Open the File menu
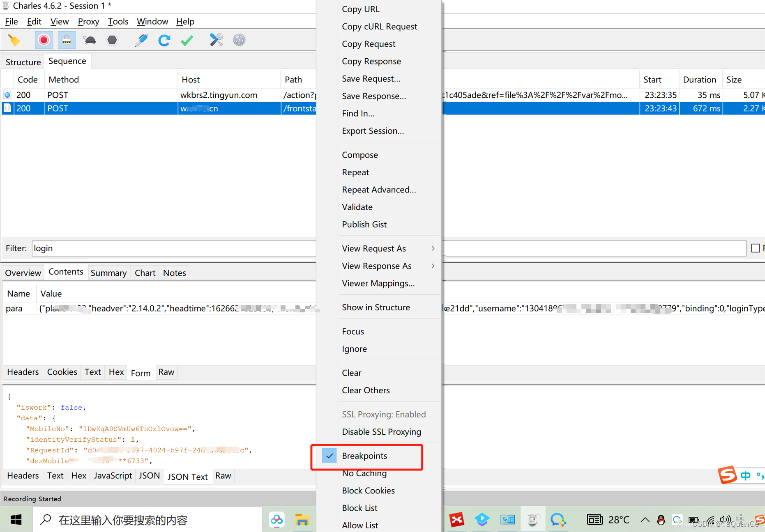The width and height of the screenshot is (765, 532). coord(11,22)
